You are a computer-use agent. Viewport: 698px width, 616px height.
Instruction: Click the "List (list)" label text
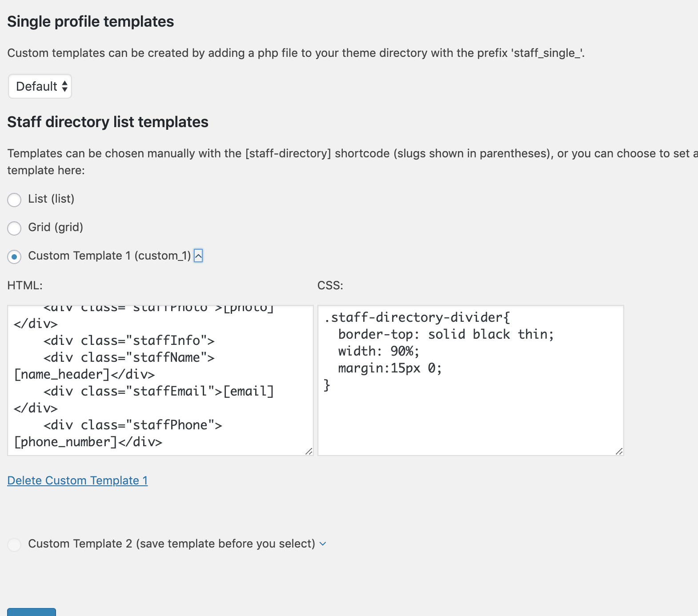tap(51, 199)
